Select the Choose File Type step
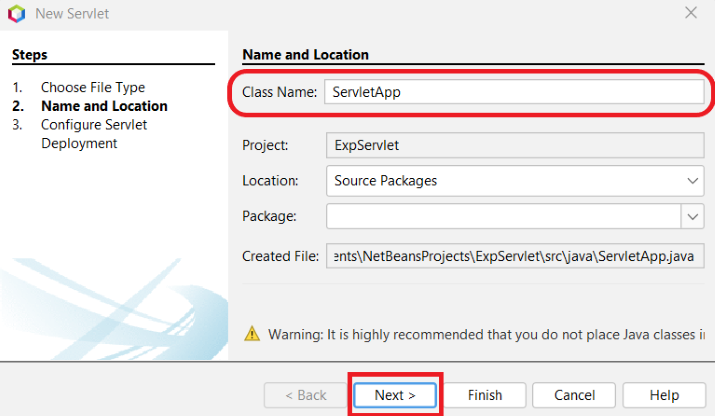The image size is (715, 416). [92, 88]
